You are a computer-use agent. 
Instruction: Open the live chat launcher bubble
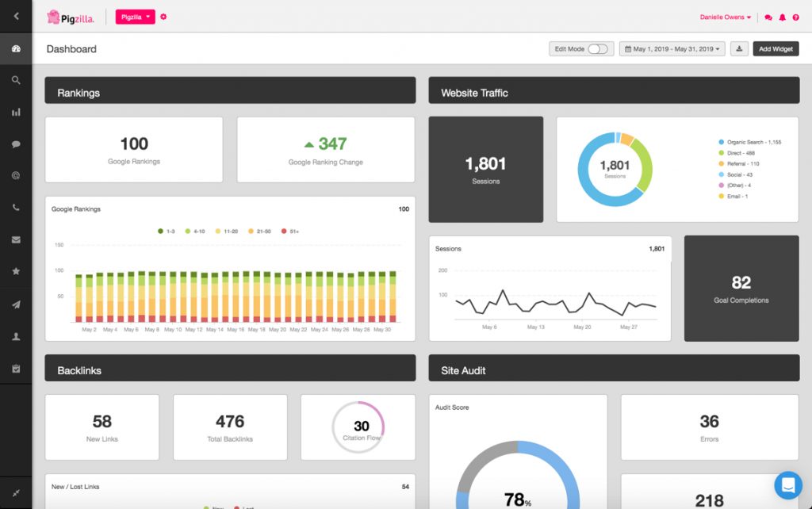[x=788, y=485]
